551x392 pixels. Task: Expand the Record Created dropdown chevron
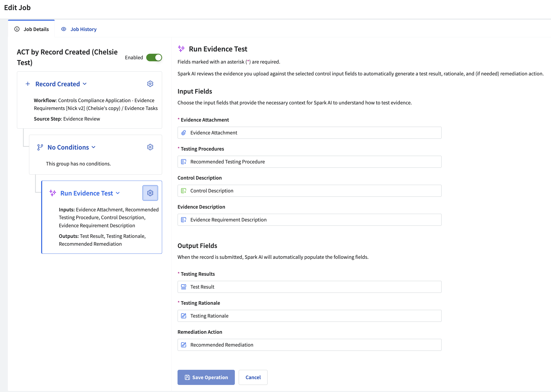click(x=85, y=84)
